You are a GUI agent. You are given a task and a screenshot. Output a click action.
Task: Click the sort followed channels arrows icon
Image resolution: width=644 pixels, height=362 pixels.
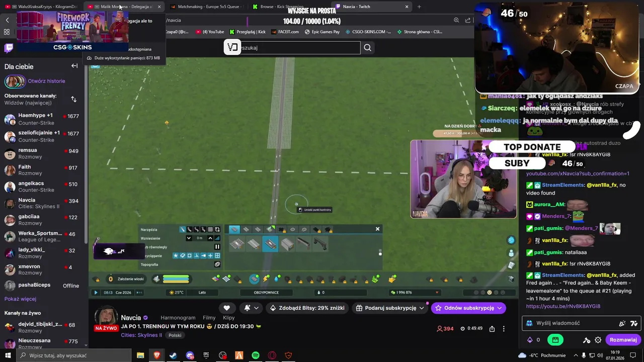(x=73, y=99)
